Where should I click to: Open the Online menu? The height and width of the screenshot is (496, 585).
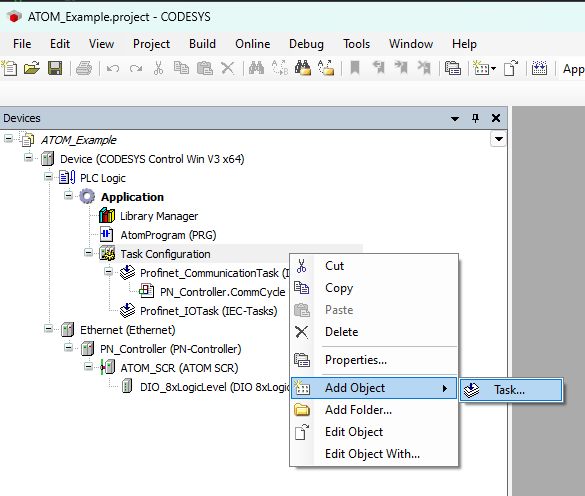[x=253, y=44]
